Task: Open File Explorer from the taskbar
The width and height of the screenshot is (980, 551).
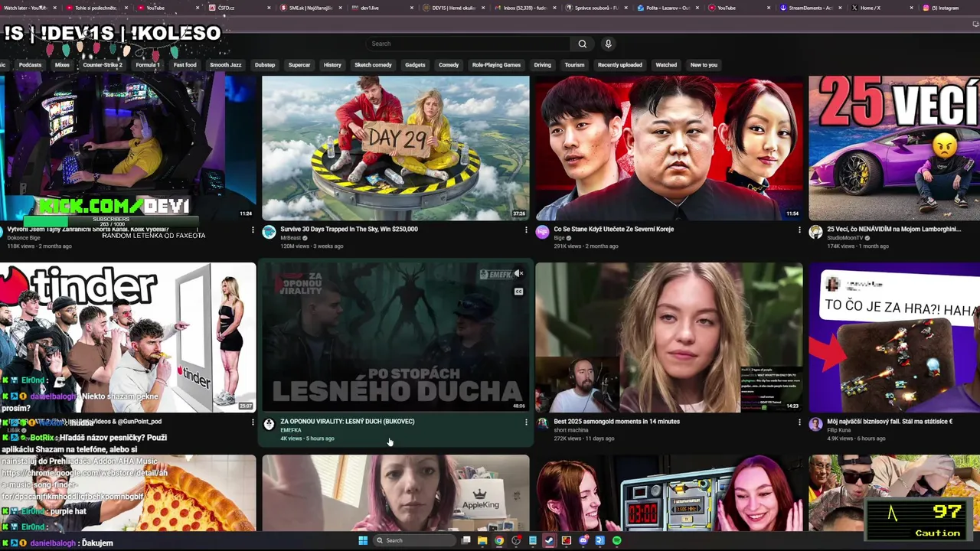Action: click(x=482, y=540)
